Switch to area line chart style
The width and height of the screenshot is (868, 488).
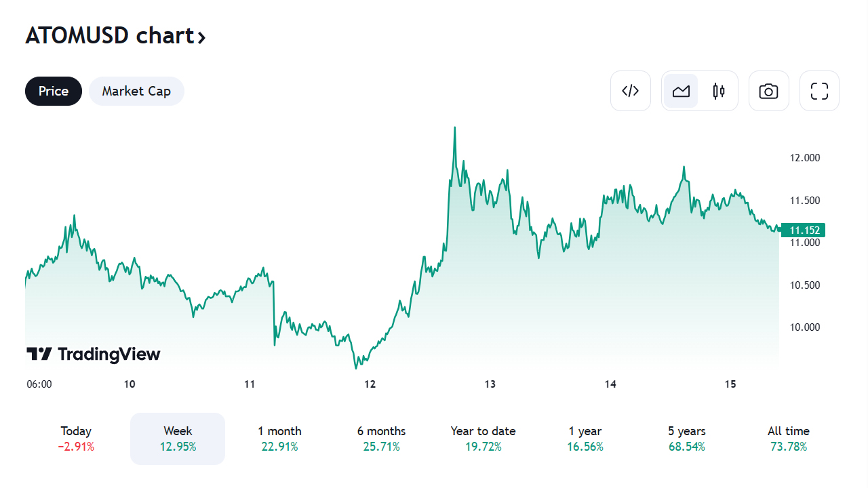point(681,91)
